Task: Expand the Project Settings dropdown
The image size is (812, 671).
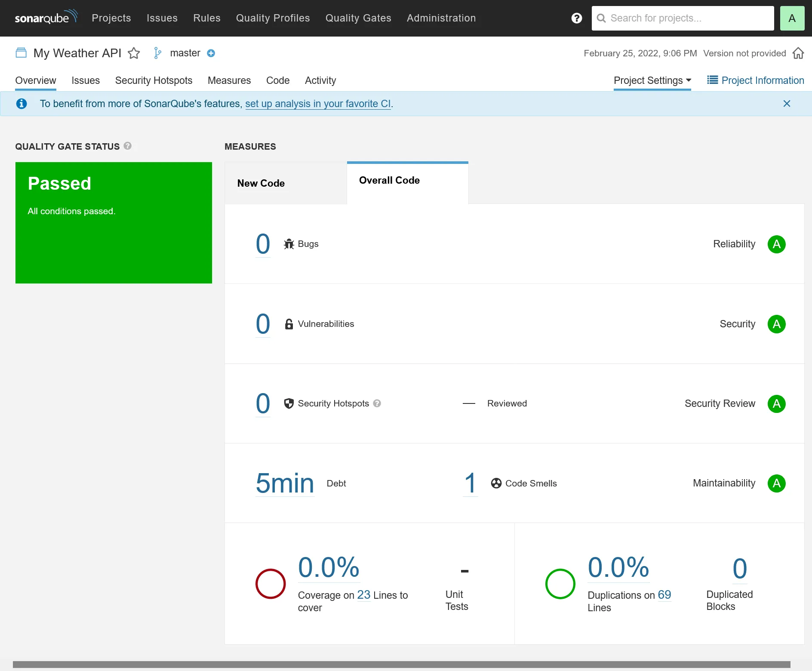Action: tap(652, 80)
